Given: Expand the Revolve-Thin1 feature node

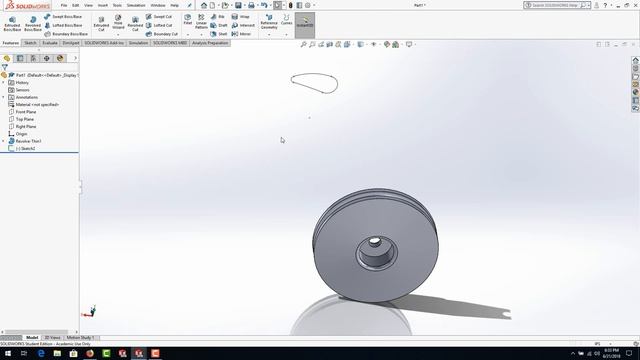Looking at the screenshot, I should coord(4,141).
